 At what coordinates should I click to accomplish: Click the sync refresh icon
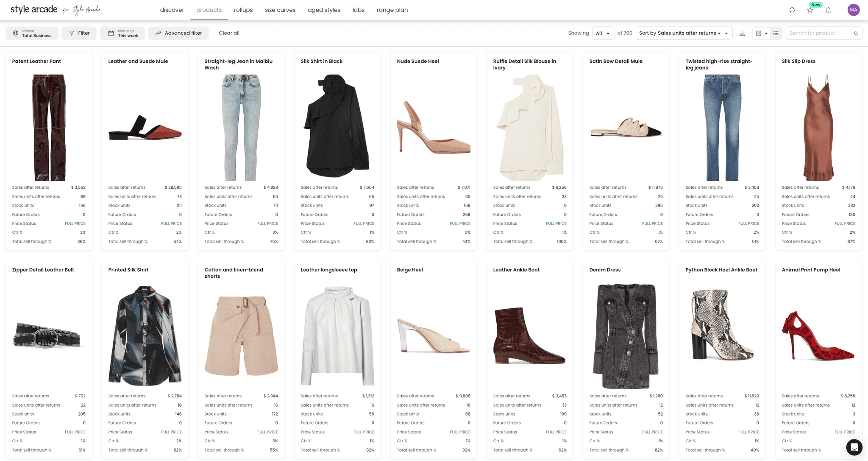pyautogui.click(x=792, y=10)
